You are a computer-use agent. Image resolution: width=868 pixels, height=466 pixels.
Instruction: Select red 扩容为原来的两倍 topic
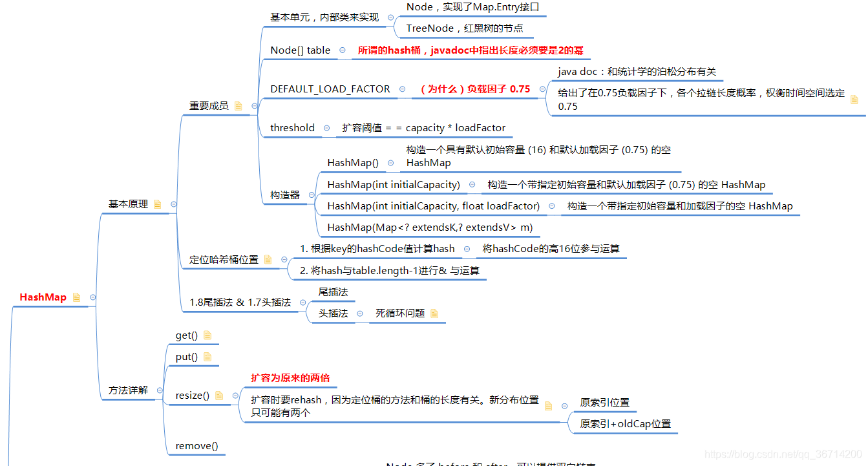pos(291,378)
